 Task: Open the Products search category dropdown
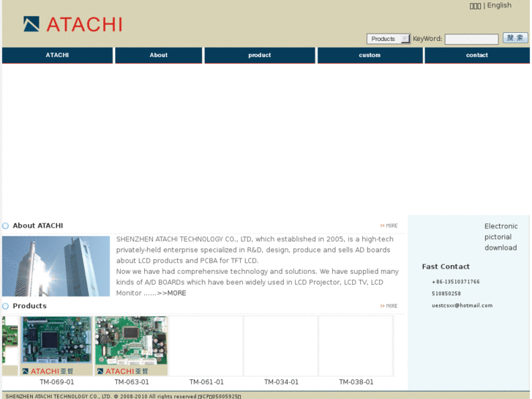coord(389,39)
